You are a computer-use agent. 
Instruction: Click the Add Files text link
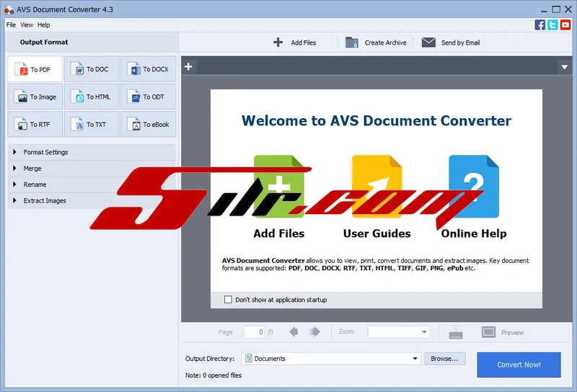[x=279, y=233]
